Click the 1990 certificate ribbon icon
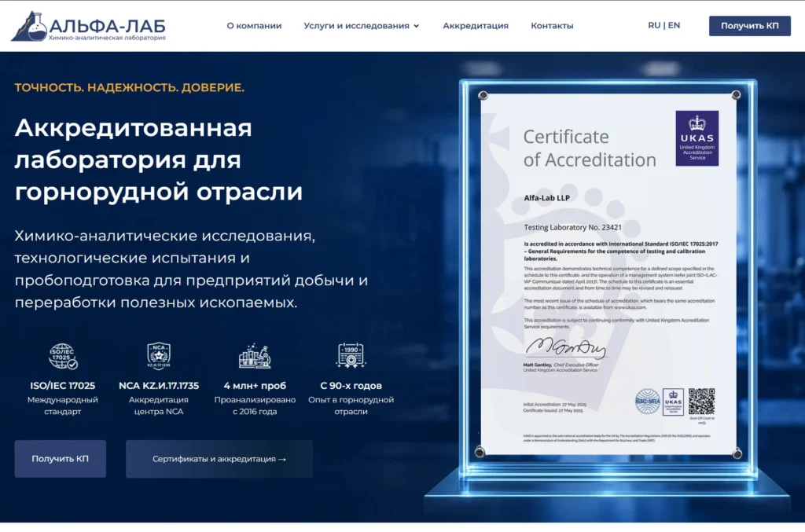This screenshot has width=805, height=532. click(351, 355)
